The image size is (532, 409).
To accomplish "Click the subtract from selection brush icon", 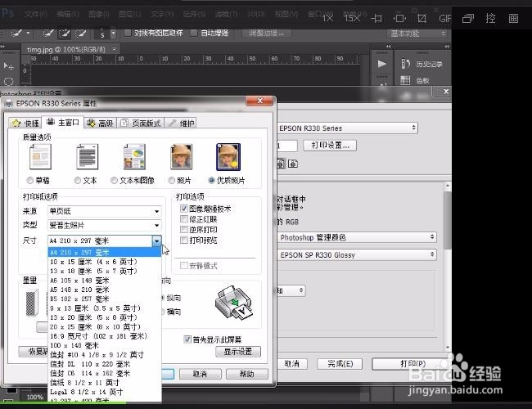I will click(80, 33).
